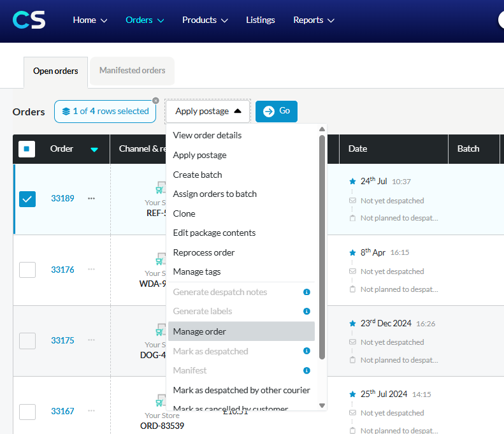
Task: Open the three-dots menu for order 33189
Action: (91, 198)
